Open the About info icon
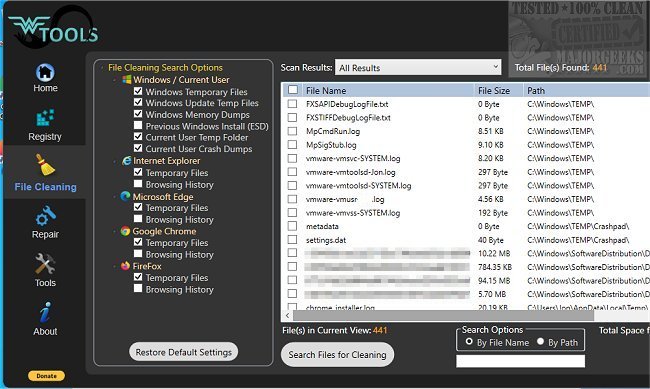Image resolution: width=650 pixels, height=389 pixels. click(45, 312)
